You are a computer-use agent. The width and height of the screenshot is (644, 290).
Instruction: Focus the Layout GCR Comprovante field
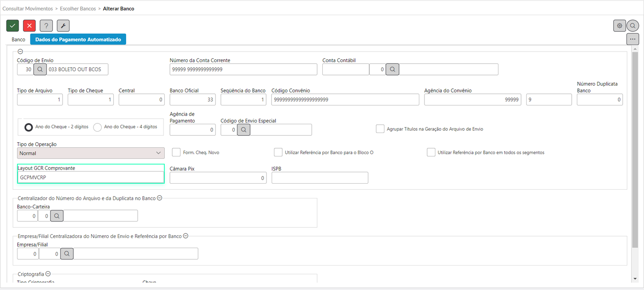(x=91, y=177)
